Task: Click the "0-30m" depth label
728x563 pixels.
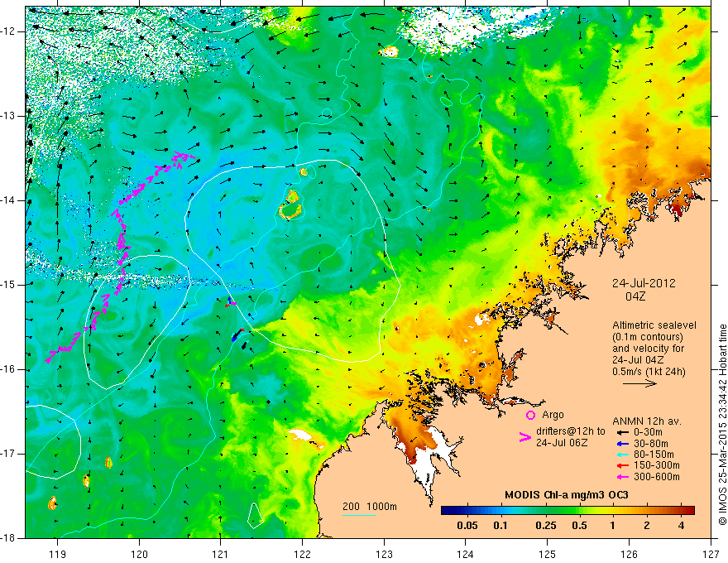Action: click(x=648, y=432)
